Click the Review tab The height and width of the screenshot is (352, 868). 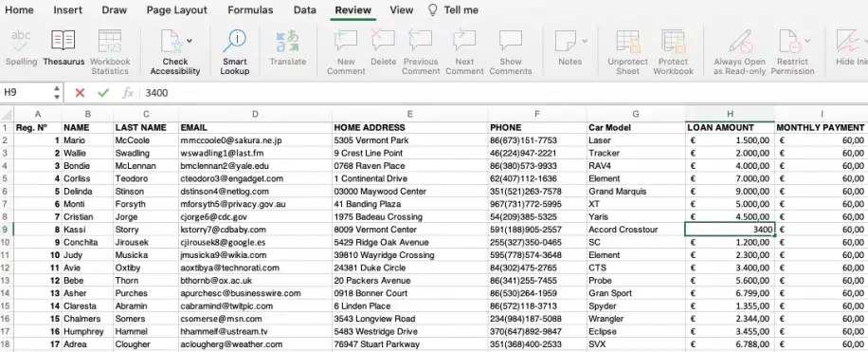(353, 10)
